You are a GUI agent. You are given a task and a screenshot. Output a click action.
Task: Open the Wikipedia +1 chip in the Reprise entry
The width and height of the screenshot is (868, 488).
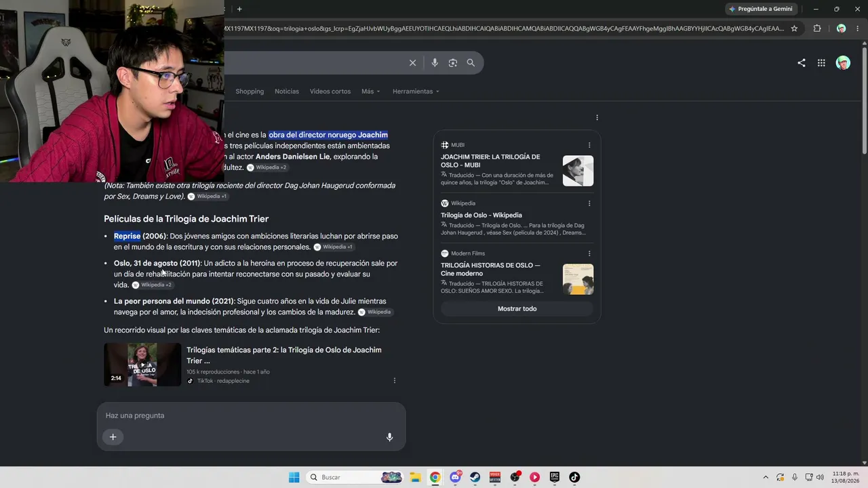pyautogui.click(x=334, y=247)
